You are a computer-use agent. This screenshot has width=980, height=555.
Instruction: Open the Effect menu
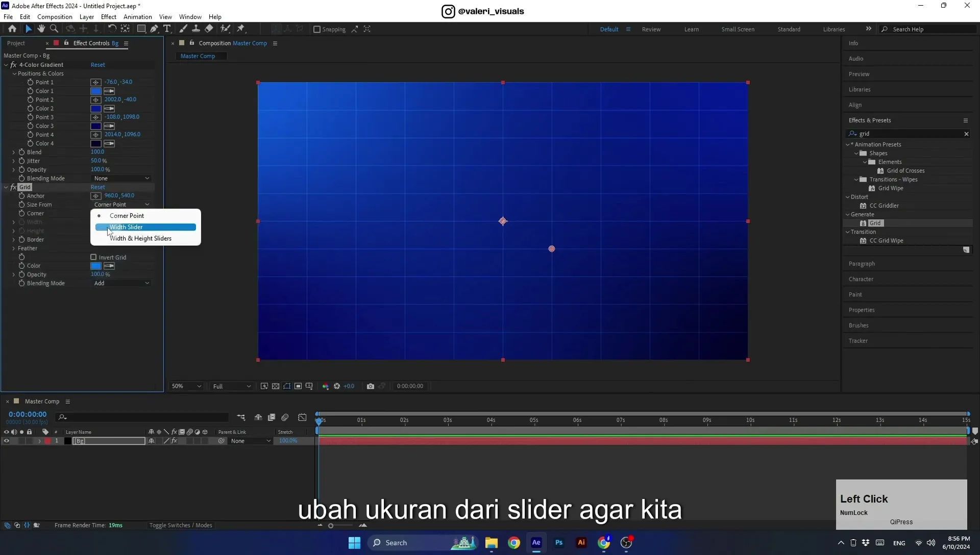(108, 17)
